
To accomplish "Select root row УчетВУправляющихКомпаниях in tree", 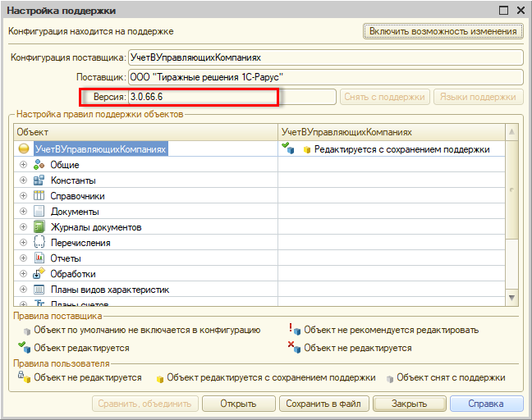I will click(101, 149).
